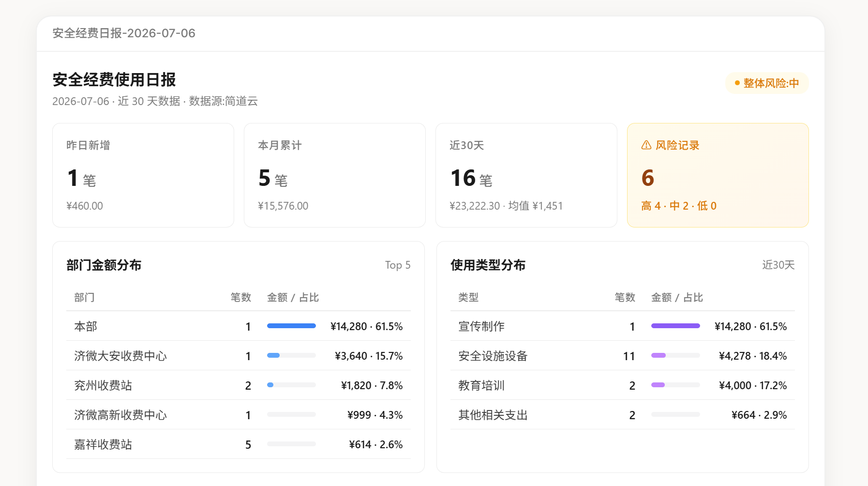Click the count 5 in 嘉祥收费站 row
This screenshot has width=868, height=486.
pyautogui.click(x=248, y=445)
